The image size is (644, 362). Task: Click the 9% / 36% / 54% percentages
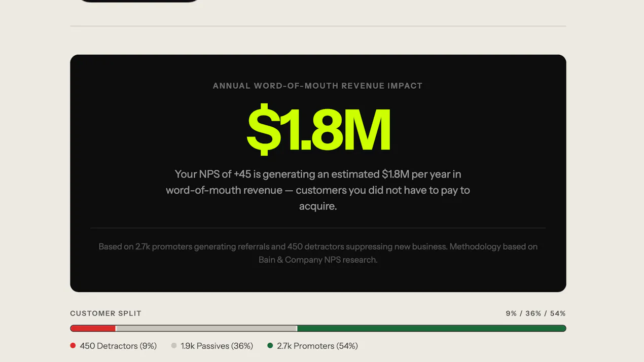[x=535, y=313]
